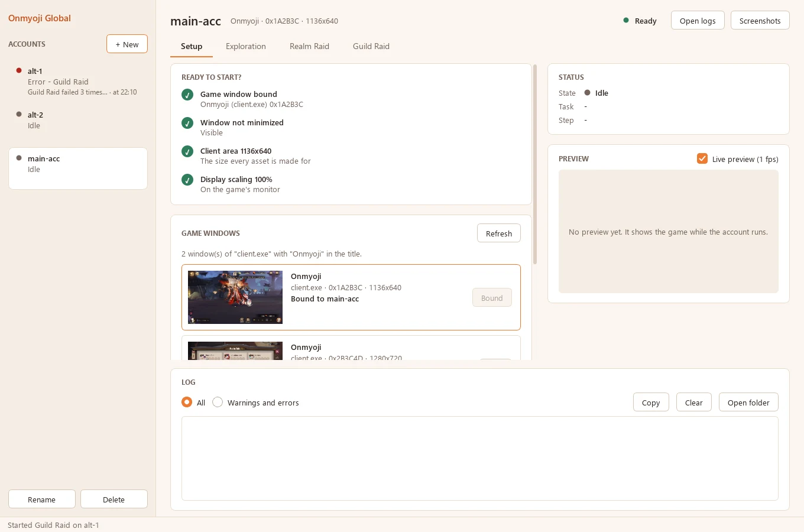
Task: Clear the log output
Action: pos(694,402)
